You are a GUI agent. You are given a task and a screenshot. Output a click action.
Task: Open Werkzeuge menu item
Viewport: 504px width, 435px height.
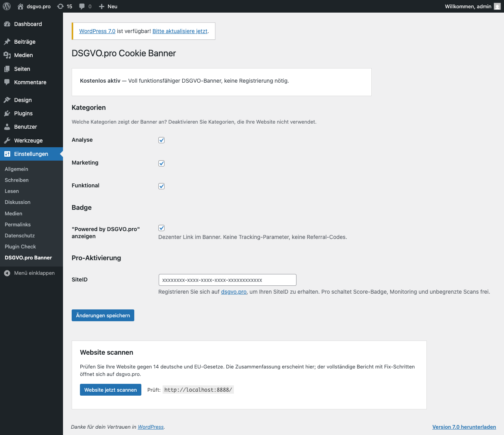31,141
